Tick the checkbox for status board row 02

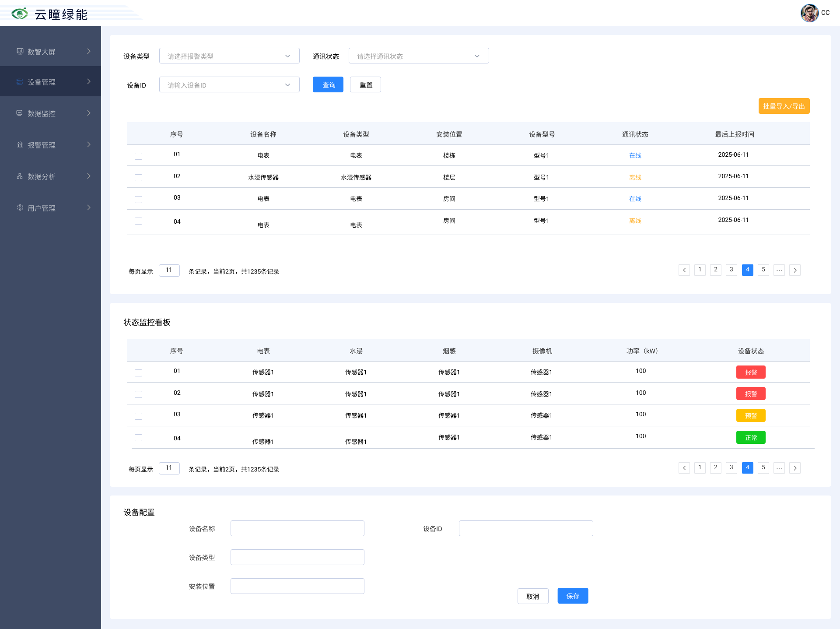pos(138,394)
